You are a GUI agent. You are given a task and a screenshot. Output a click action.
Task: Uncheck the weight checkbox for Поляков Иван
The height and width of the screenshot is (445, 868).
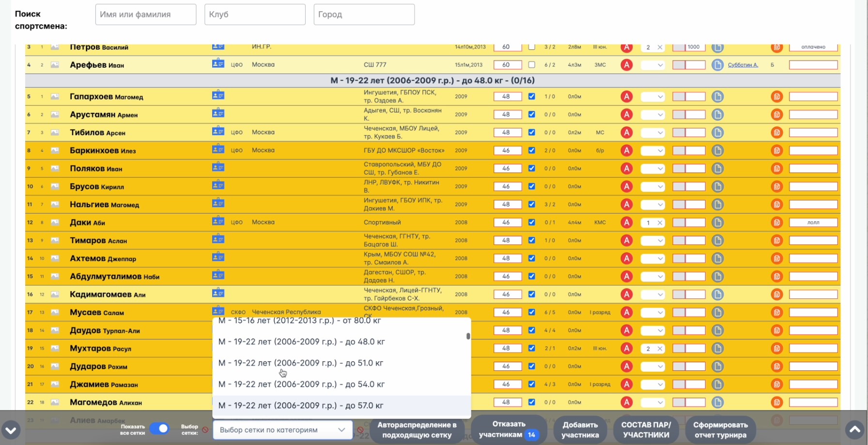pos(531,169)
